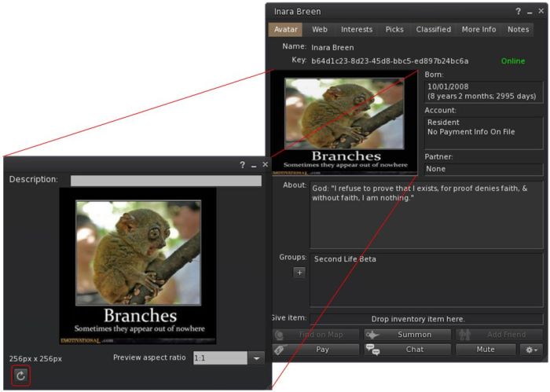This screenshot has height=392, width=550.
Task: Click the avatar key UUID text
Action: coord(390,61)
